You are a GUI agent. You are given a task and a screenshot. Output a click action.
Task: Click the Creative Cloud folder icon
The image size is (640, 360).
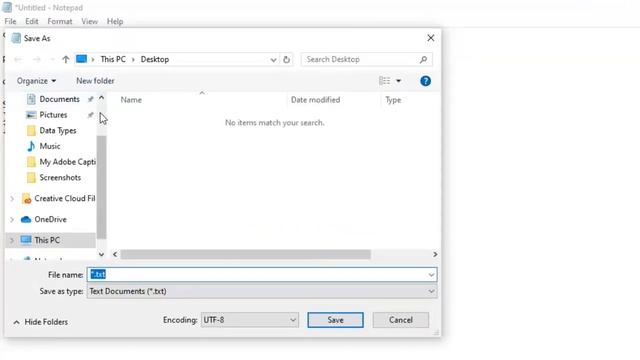[x=26, y=199]
